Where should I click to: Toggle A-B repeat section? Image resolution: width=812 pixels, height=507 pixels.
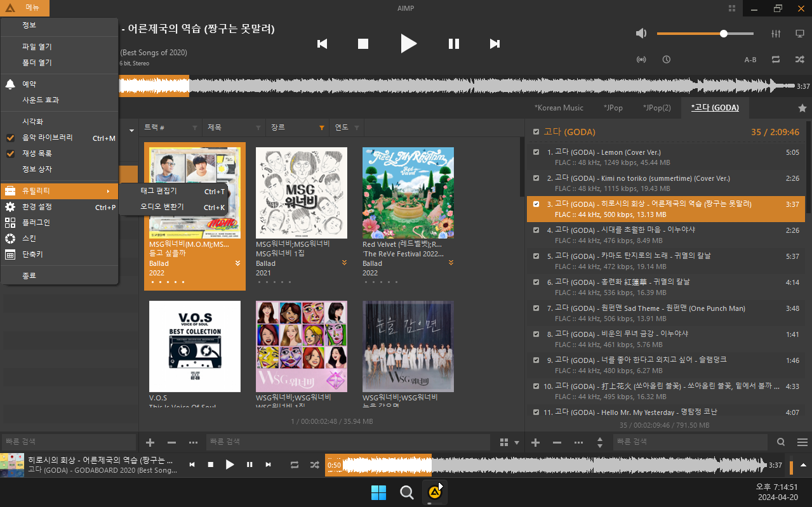click(x=750, y=60)
